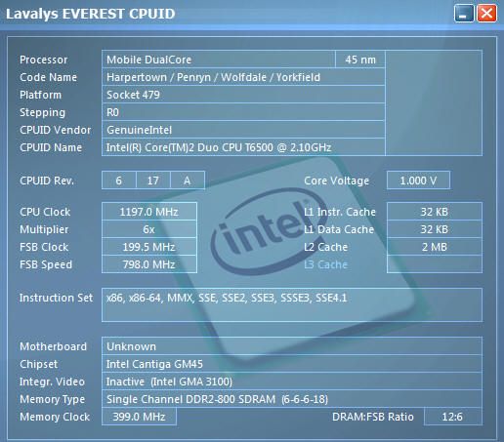This screenshot has height=442, width=504.
Task: Click the Instruction Set text box
Action: tap(292, 304)
